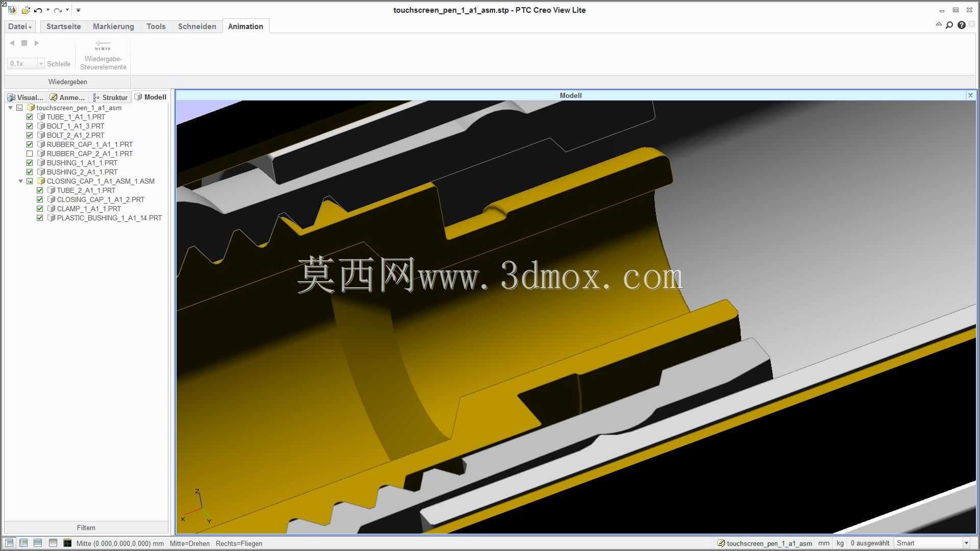The width and height of the screenshot is (980, 551).
Task: Click the black monitor icon in status bar
Action: 67,543
